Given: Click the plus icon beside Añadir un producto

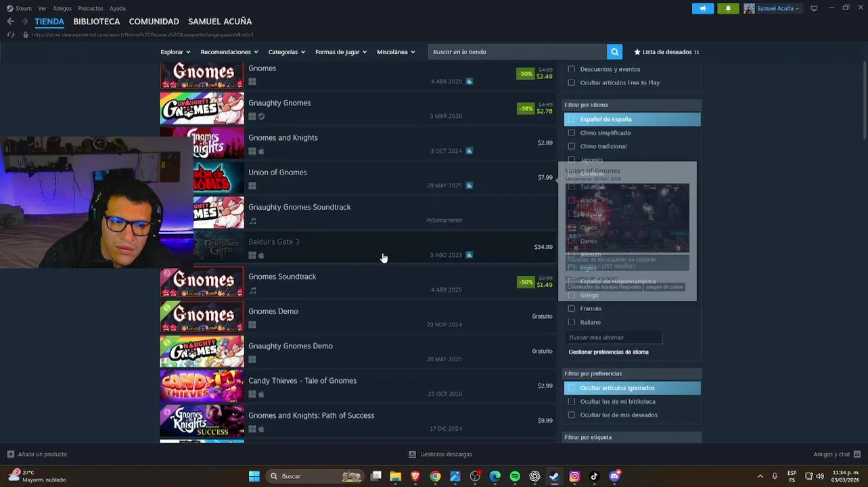Looking at the screenshot, I should tap(10, 455).
